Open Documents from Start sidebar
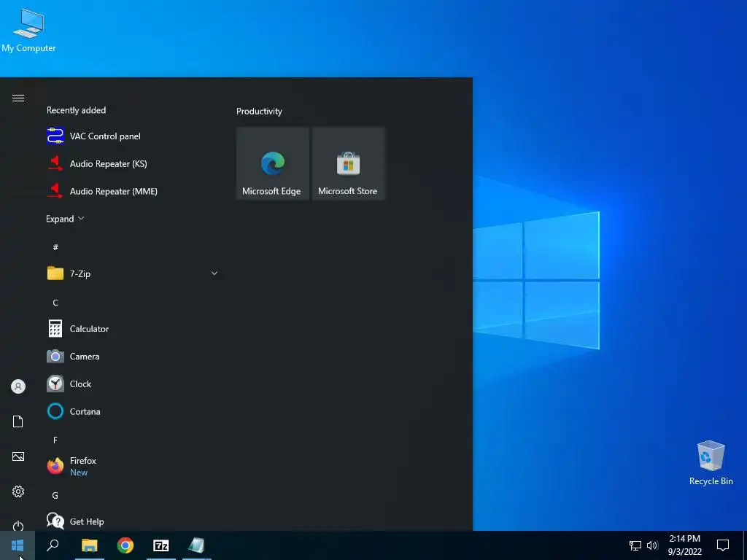Image resolution: width=747 pixels, height=560 pixels. coord(18,421)
